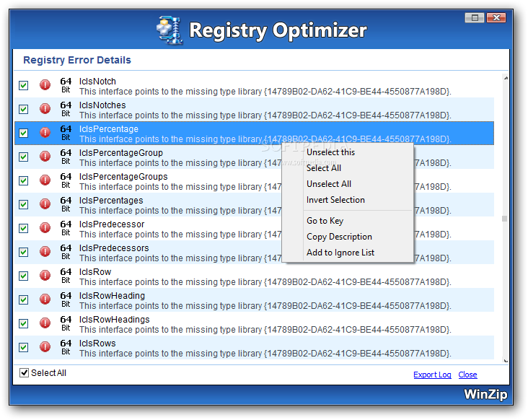Select the IclsPredecessor entry name
Screen dimensions: 528x420
112,224
